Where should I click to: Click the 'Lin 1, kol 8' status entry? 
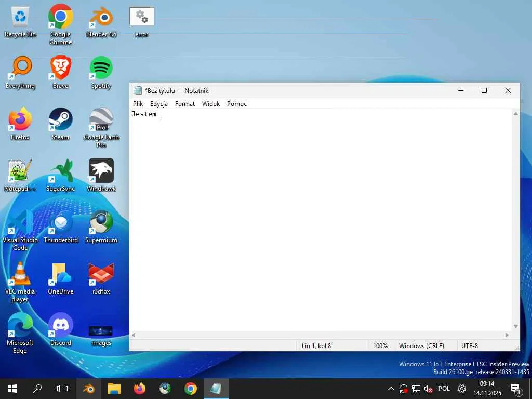(316, 345)
